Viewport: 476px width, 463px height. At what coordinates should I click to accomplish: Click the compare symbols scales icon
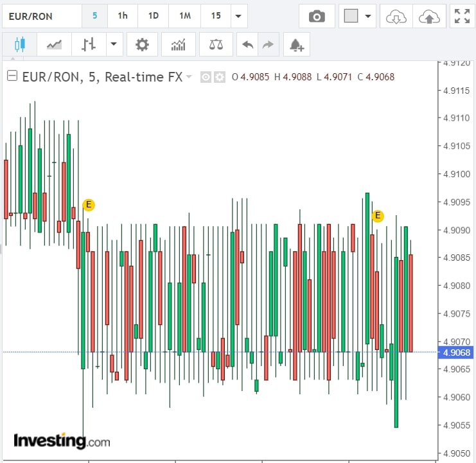[x=216, y=44]
